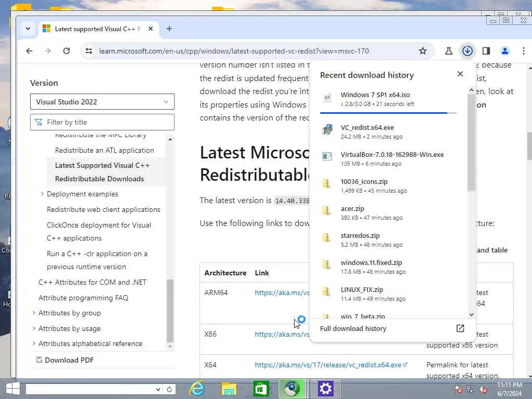Open LINUX_FIX.zip download entry

[389, 294]
